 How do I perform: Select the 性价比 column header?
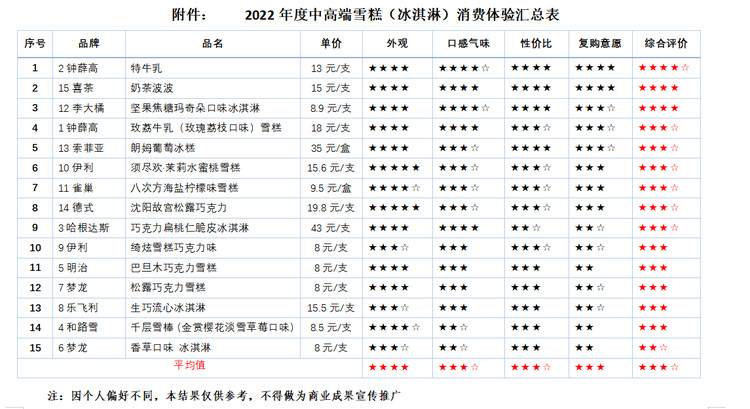coord(536,44)
